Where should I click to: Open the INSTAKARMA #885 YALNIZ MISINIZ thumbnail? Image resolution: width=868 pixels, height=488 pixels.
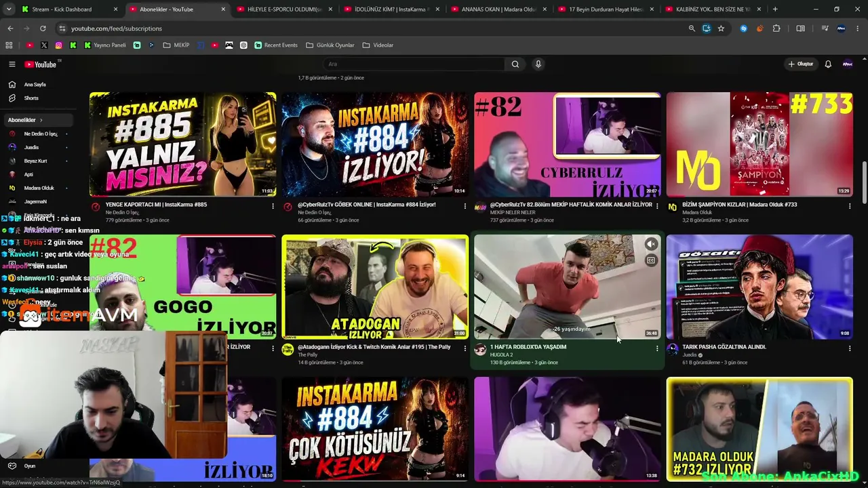pyautogui.click(x=183, y=144)
